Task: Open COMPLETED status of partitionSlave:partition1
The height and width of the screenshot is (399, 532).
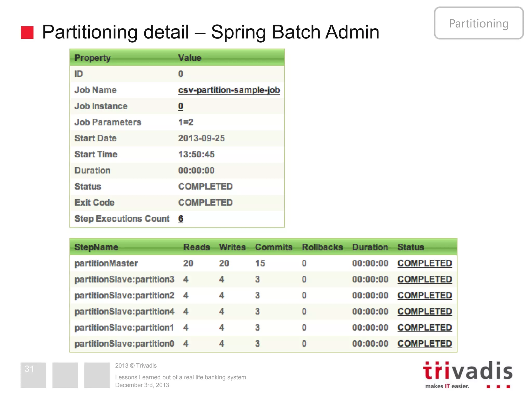Action: point(425,328)
